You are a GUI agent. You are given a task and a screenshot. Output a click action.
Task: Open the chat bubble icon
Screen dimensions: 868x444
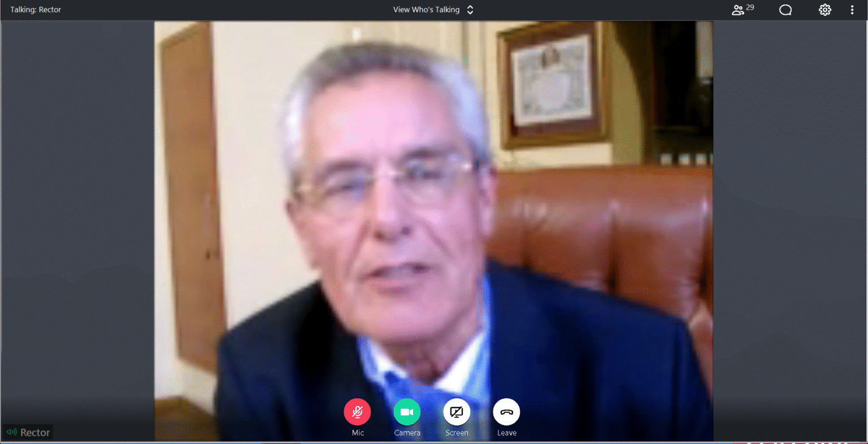point(785,10)
